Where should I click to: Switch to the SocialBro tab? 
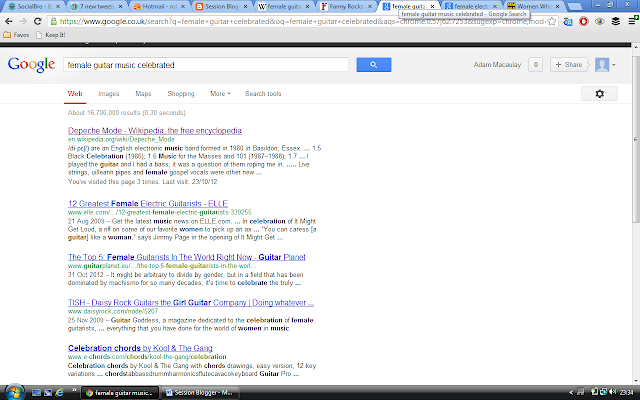(x=33, y=7)
